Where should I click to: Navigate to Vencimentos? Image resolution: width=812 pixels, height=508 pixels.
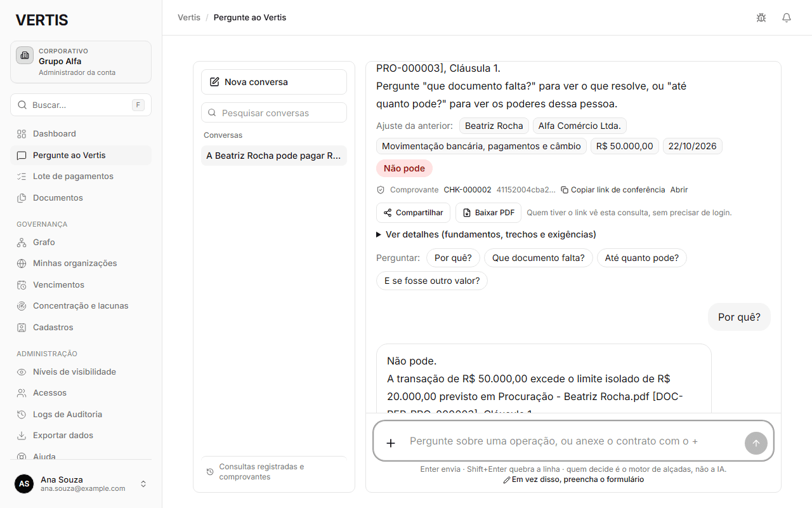[x=81, y=285]
